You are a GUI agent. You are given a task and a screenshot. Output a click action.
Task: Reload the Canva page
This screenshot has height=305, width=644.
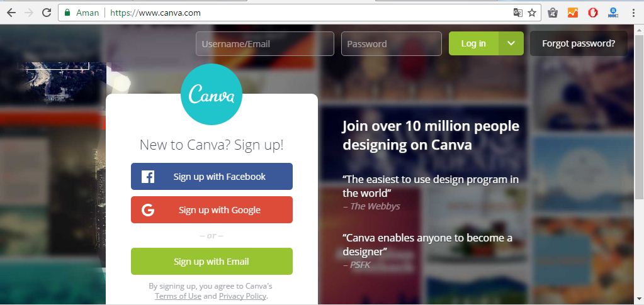47,13
